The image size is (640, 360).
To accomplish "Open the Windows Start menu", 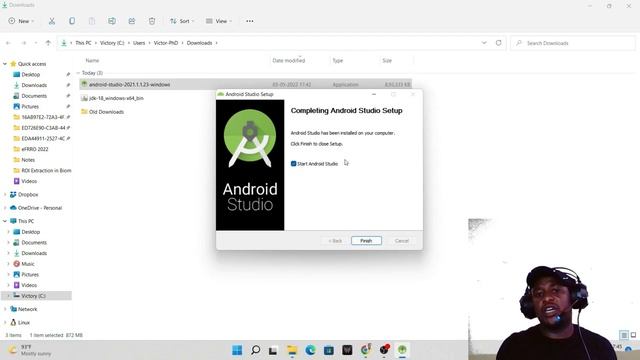I will click(237, 350).
